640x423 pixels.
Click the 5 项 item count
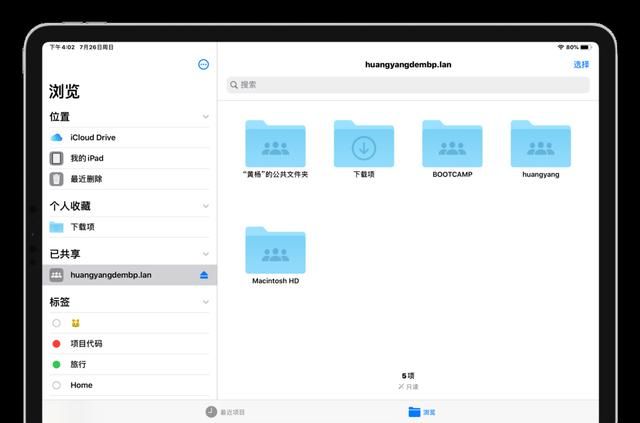408,376
